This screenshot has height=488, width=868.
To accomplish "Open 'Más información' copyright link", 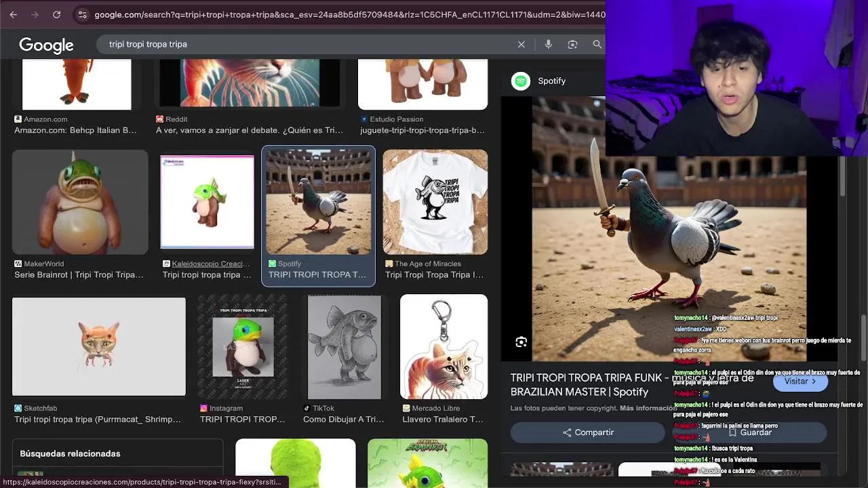I will tap(647, 408).
